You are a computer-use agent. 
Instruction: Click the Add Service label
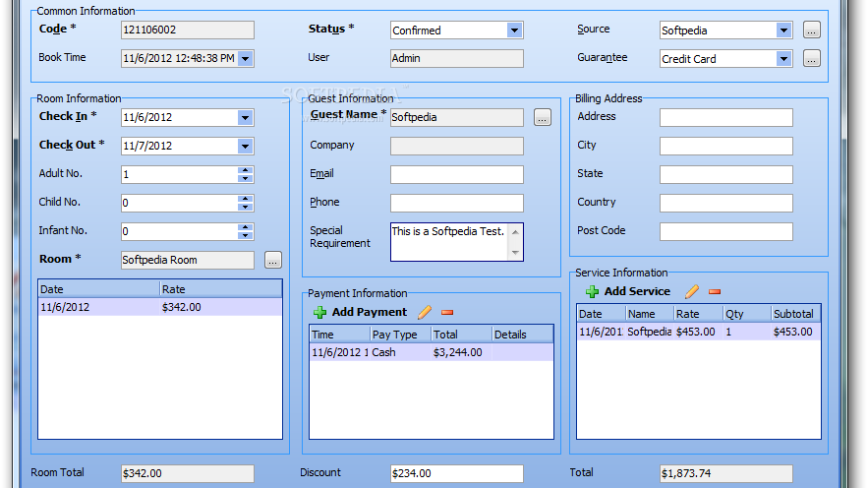pyautogui.click(x=637, y=291)
